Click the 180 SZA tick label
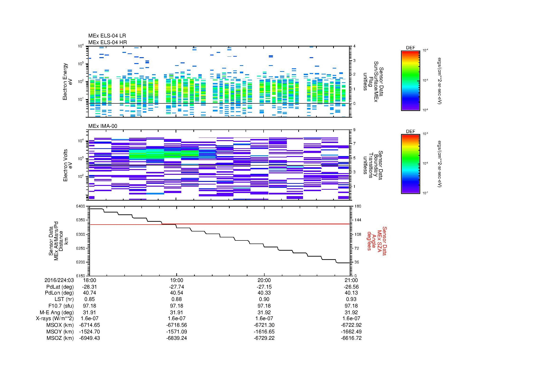555x392 pixels. coord(358,206)
